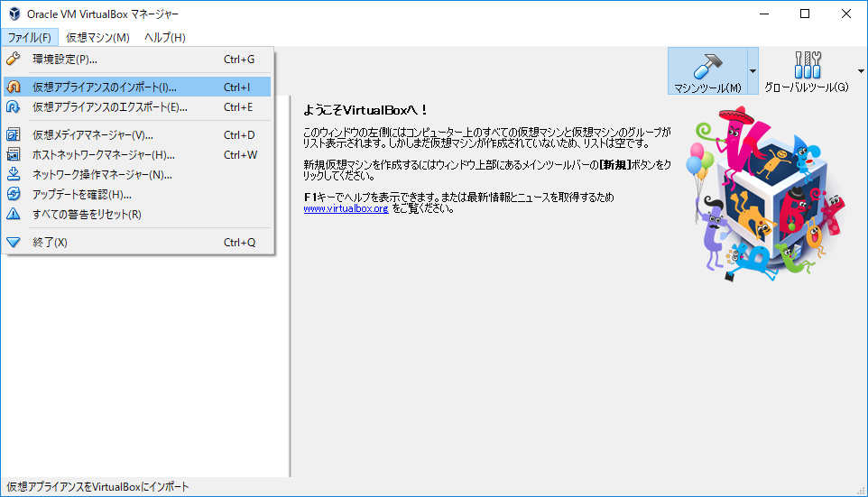Choose すべての警告をリセット(R)
This screenshot has width=868, height=497.
(137, 214)
